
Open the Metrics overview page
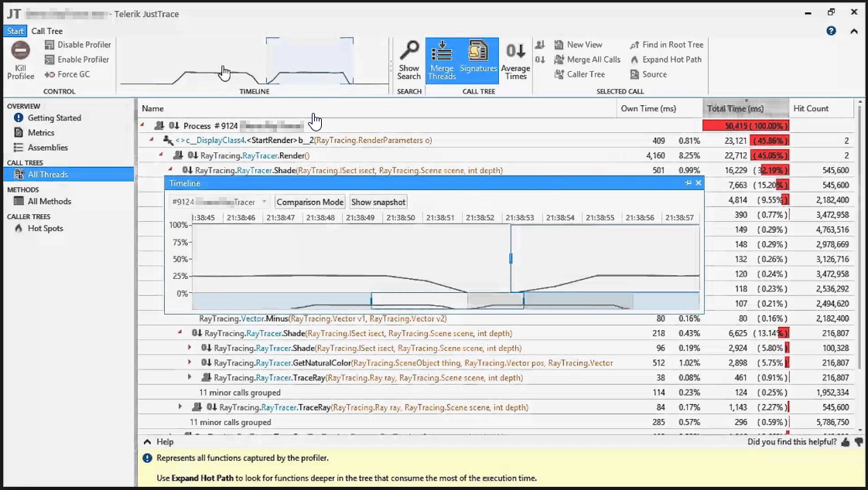(x=44, y=132)
